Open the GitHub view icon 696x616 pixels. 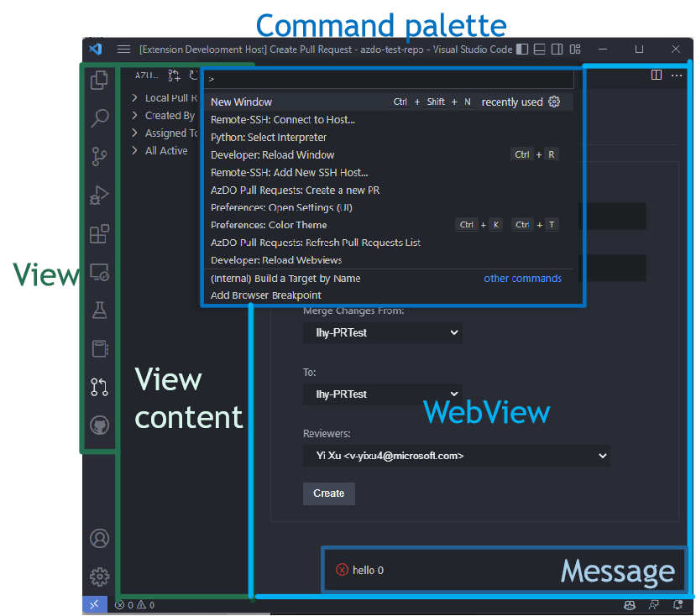tap(99, 425)
